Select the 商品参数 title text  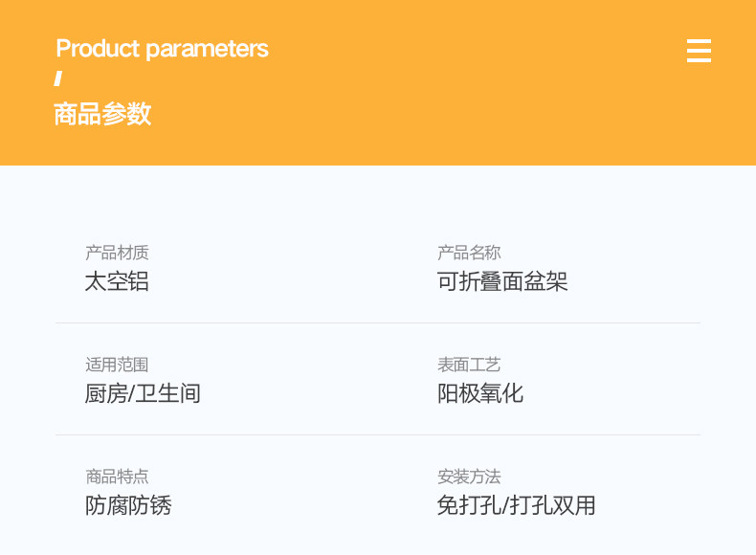(102, 114)
